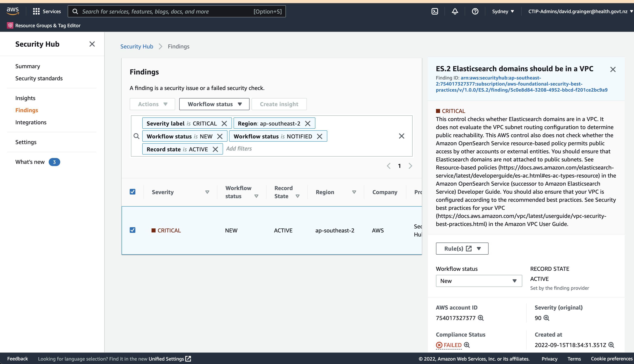The image size is (634, 364).
Task: Click the magnifier next to FAILED status
Action: pyautogui.click(x=467, y=345)
